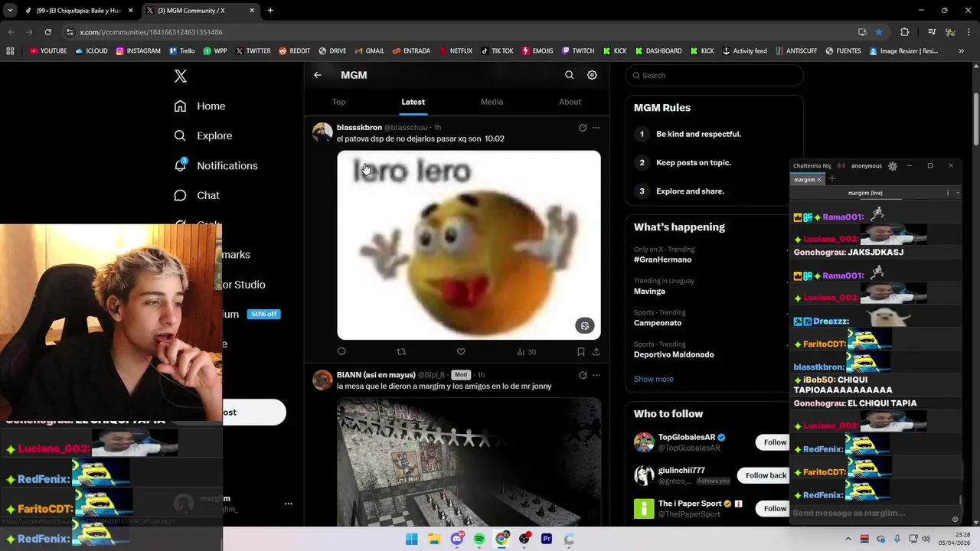View analytics showing 30 views
The width and height of the screenshot is (980, 551).
click(526, 351)
